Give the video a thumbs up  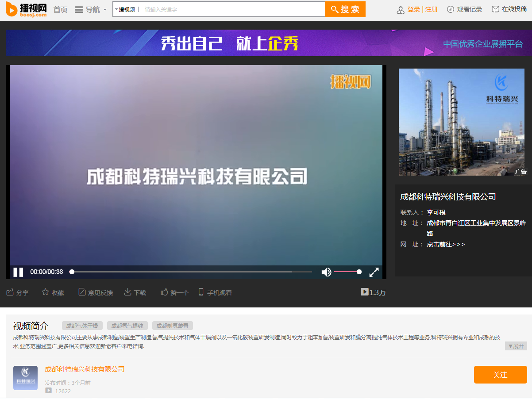coord(165,292)
